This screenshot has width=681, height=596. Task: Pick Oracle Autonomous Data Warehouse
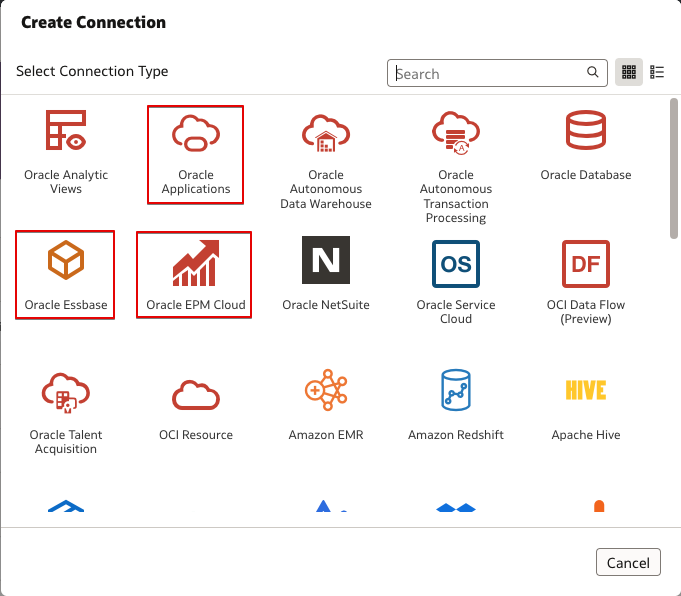pyautogui.click(x=326, y=158)
